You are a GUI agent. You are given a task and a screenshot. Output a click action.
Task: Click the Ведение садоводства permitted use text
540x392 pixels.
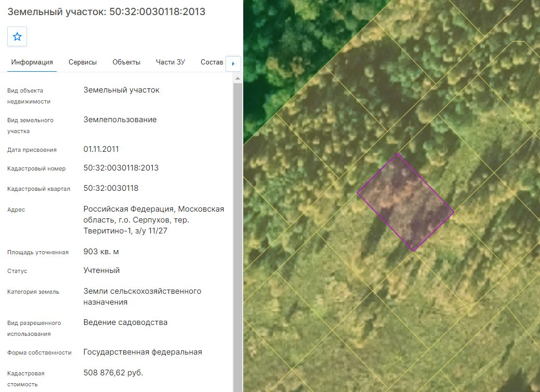[x=125, y=322]
